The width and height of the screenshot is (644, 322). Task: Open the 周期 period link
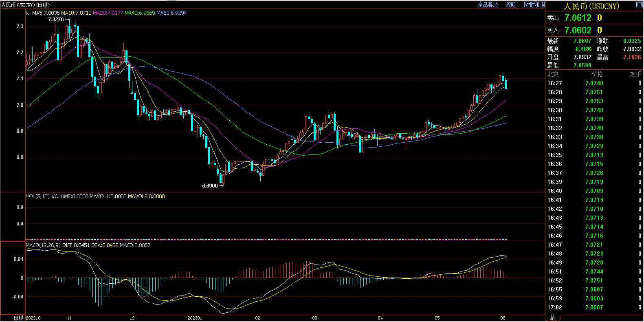coord(510,5)
